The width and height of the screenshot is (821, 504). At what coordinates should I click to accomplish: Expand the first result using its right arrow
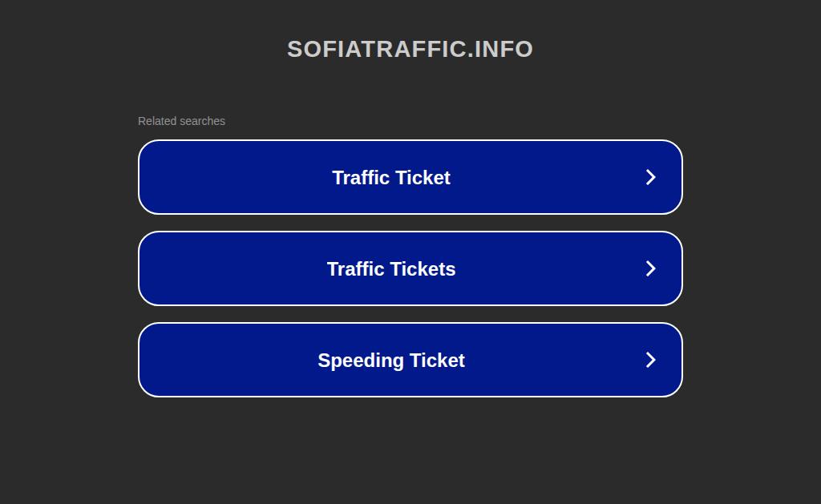(650, 177)
